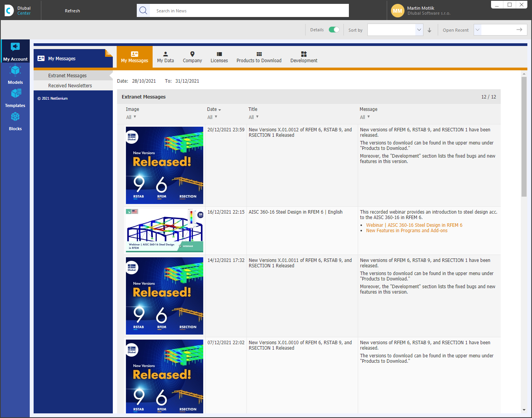Click the 20/12/2021 23:59 date cell
Image resolution: width=532 pixels, height=418 pixels.
[x=226, y=130]
